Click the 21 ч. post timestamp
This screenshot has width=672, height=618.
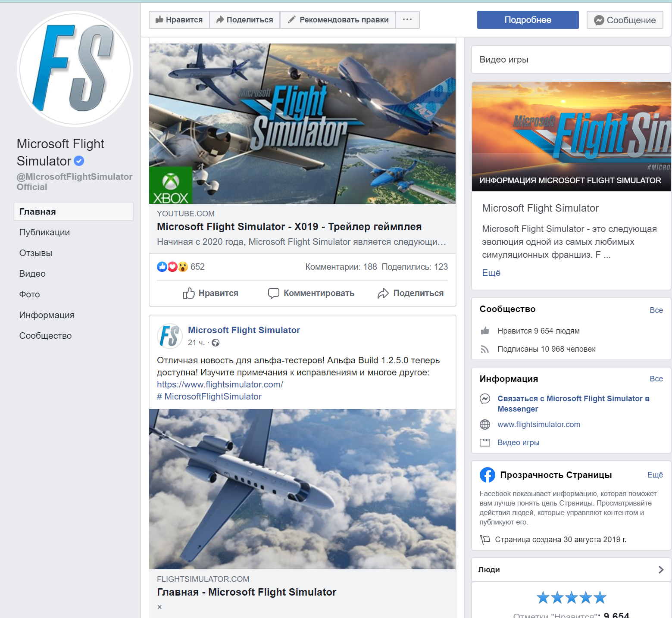coord(196,343)
